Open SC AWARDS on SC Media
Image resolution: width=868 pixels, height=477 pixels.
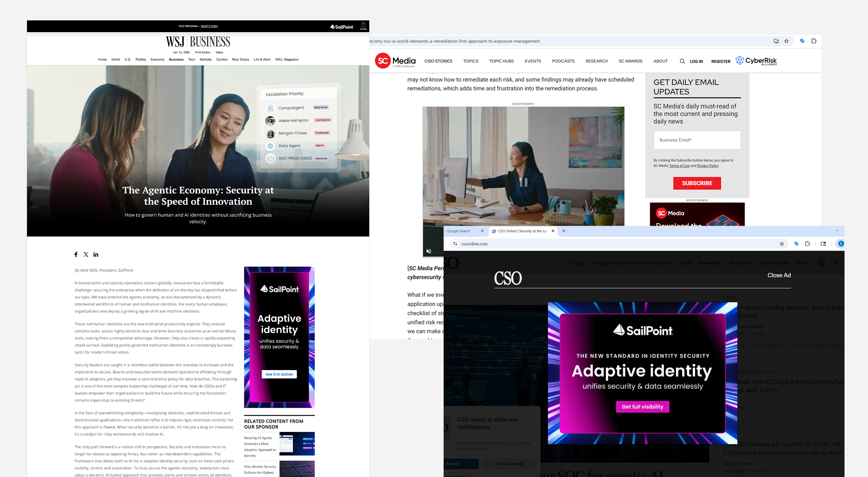click(x=630, y=61)
